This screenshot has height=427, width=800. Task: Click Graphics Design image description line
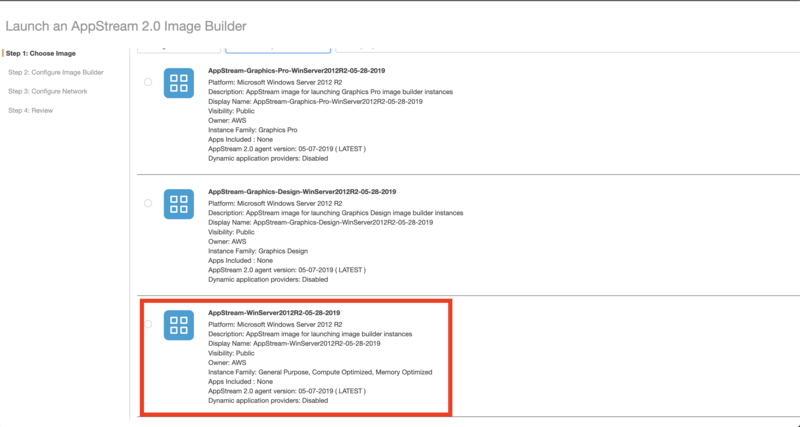click(335, 213)
